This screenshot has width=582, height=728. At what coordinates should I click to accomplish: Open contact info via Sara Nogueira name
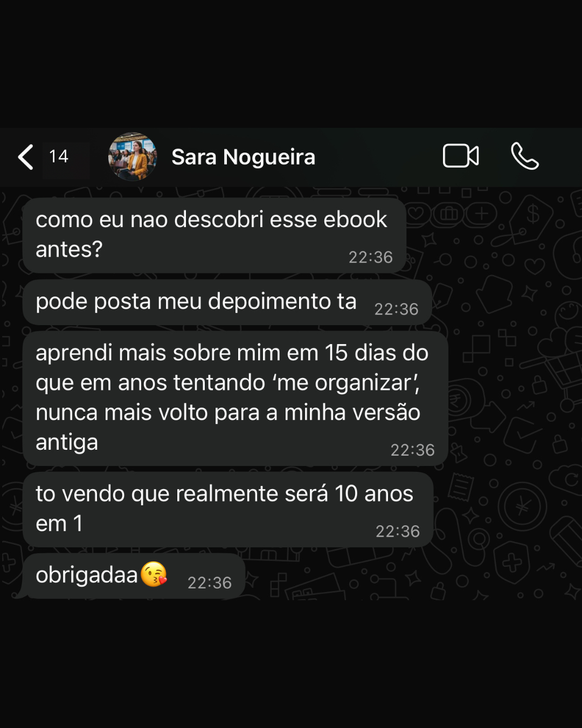click(x=243, y=157)
